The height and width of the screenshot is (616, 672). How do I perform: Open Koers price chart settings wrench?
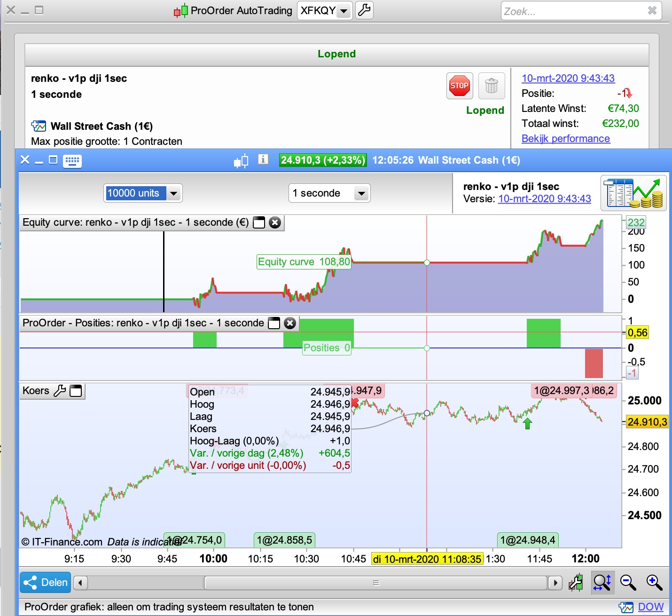click(x=60, y=391)
